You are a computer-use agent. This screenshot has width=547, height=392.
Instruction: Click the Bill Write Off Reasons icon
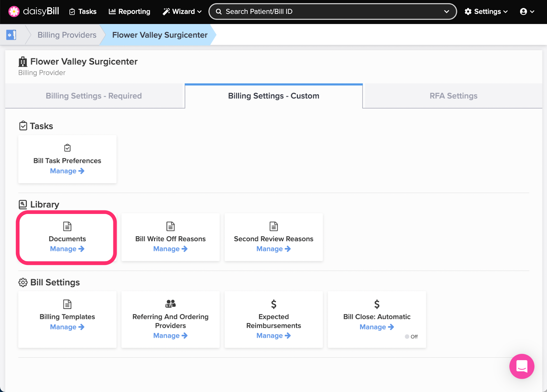click(171, 226)
